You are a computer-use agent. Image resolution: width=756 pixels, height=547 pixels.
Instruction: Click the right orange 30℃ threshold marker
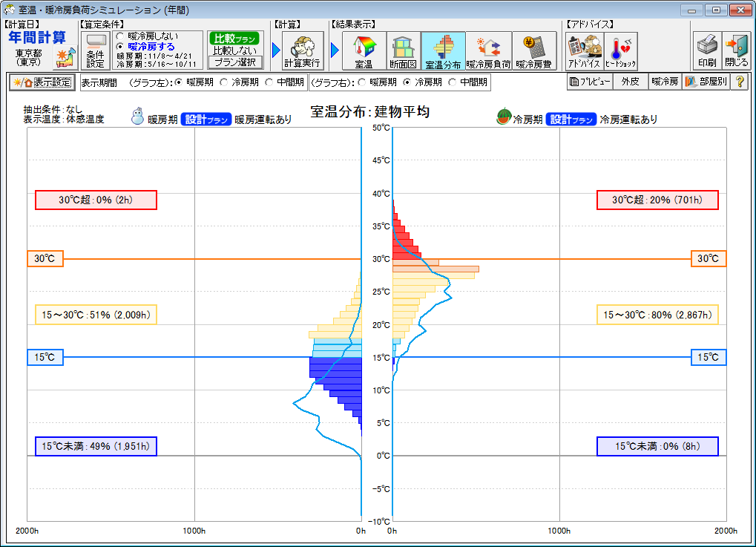pos(709,258)
